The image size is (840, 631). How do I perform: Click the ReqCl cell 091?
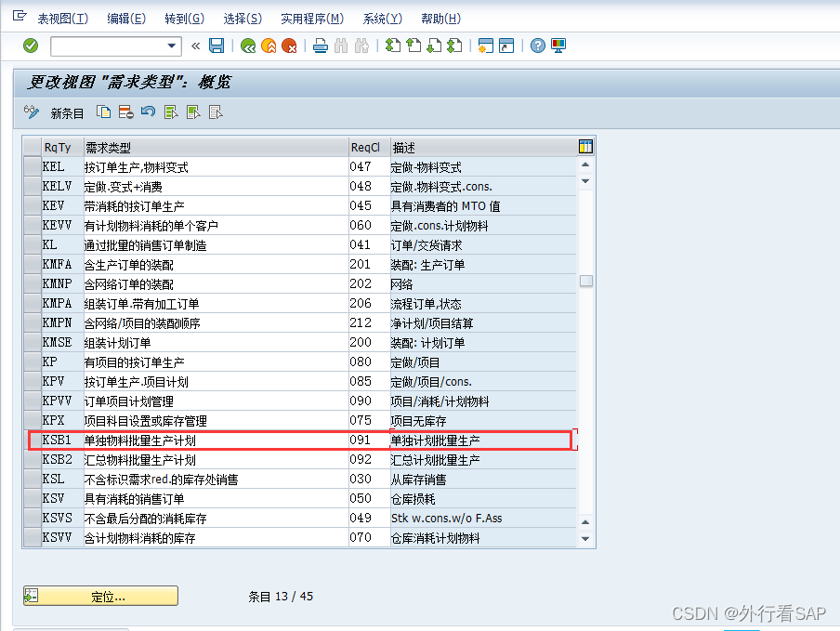369,440
